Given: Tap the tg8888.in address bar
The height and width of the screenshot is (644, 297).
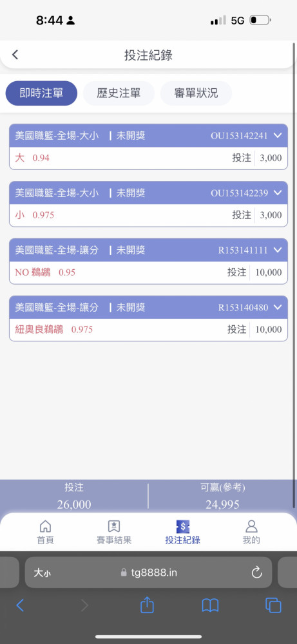Looking at the screenshot, I should click(148, 573).
